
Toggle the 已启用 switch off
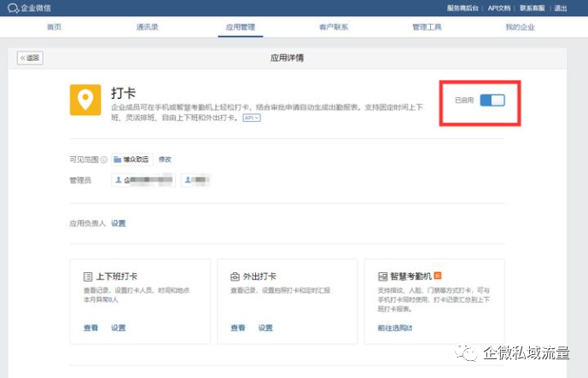pos(492,101)
